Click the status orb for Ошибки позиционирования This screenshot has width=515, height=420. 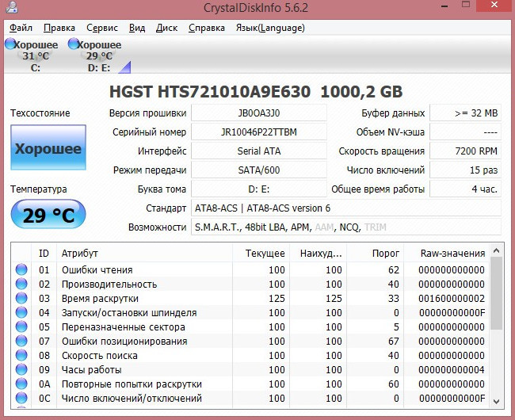tap(21, 341)
